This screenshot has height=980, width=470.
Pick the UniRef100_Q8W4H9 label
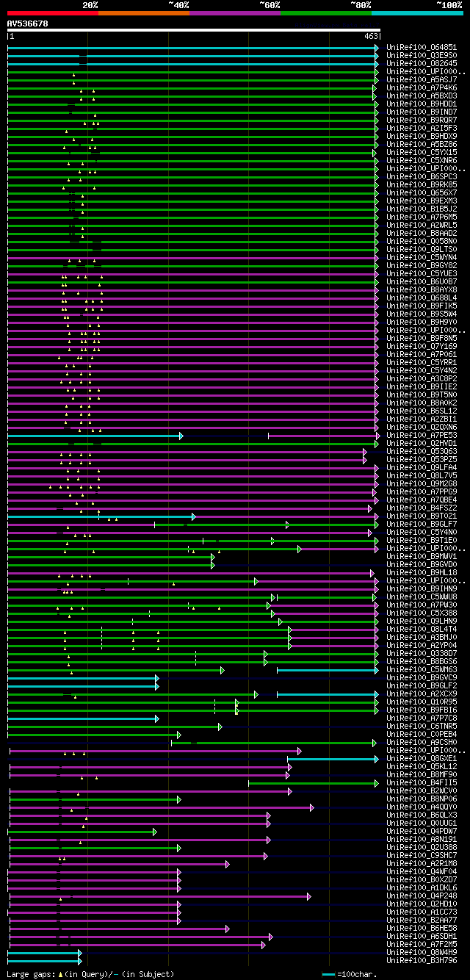coord(422,952)
